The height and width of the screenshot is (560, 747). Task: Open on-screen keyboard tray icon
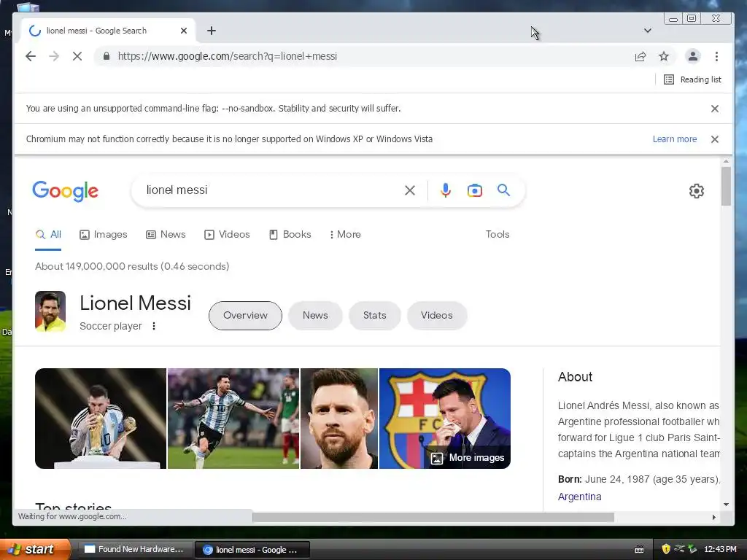tap(639, 550)
